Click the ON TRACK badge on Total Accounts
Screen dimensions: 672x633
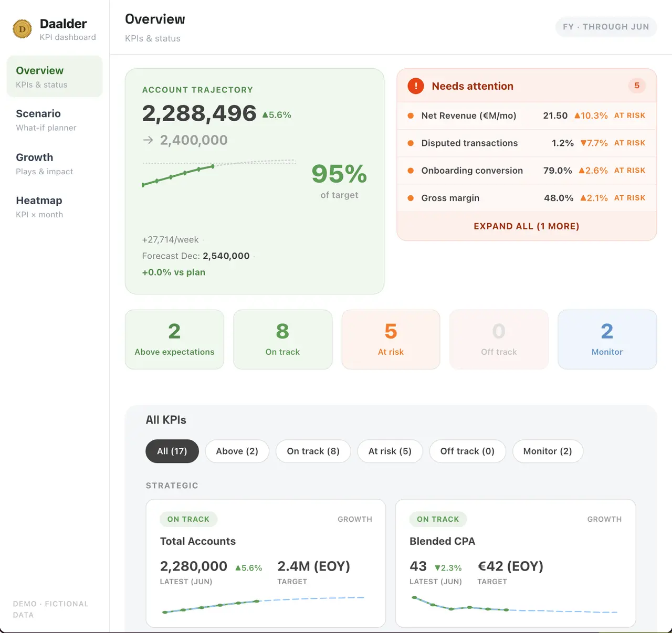point(188,519)
